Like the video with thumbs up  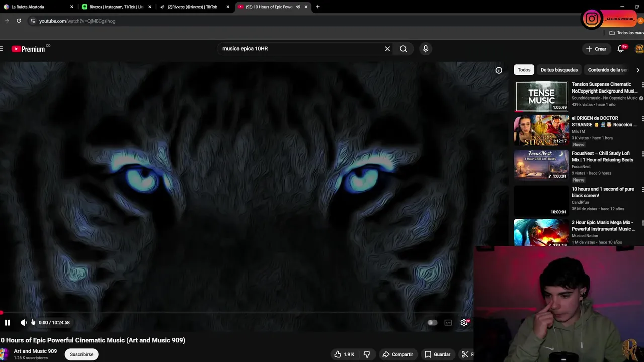pos(344,354)
